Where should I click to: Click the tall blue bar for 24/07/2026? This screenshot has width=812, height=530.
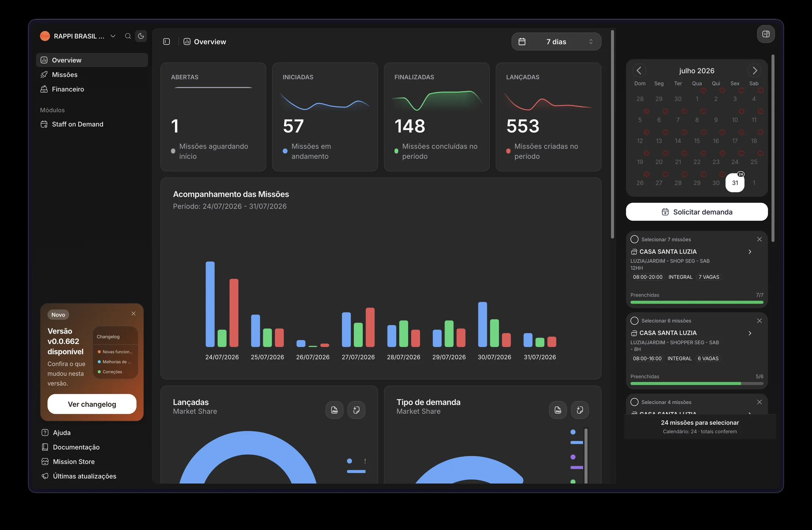click(210, 304)
